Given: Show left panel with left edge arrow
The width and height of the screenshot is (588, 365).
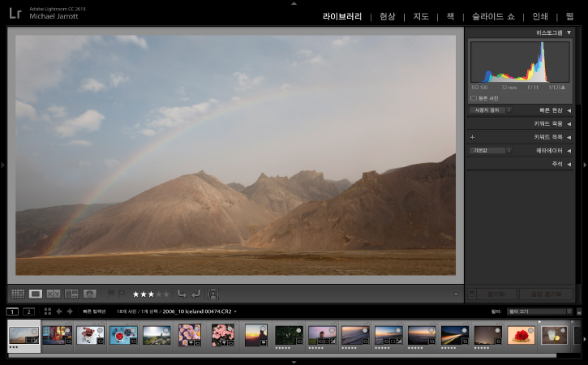Looking at the screenshot, I should point(2,165).
